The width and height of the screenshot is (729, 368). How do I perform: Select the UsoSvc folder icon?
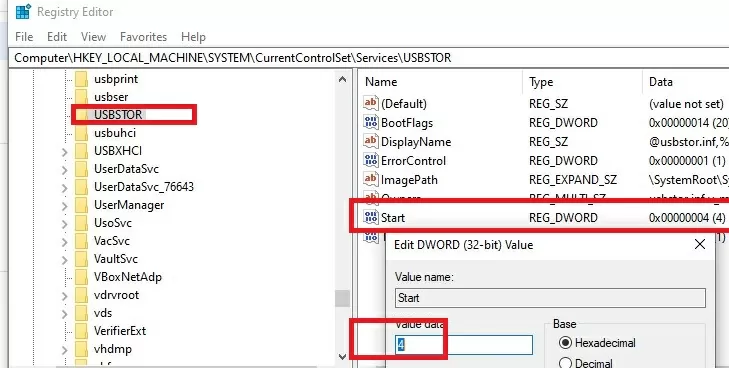click(81, 223)
